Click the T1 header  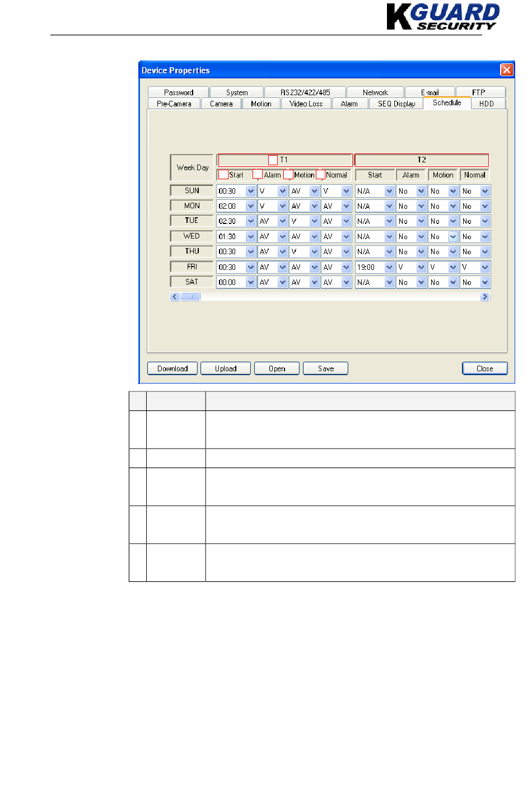pos(285,160)
